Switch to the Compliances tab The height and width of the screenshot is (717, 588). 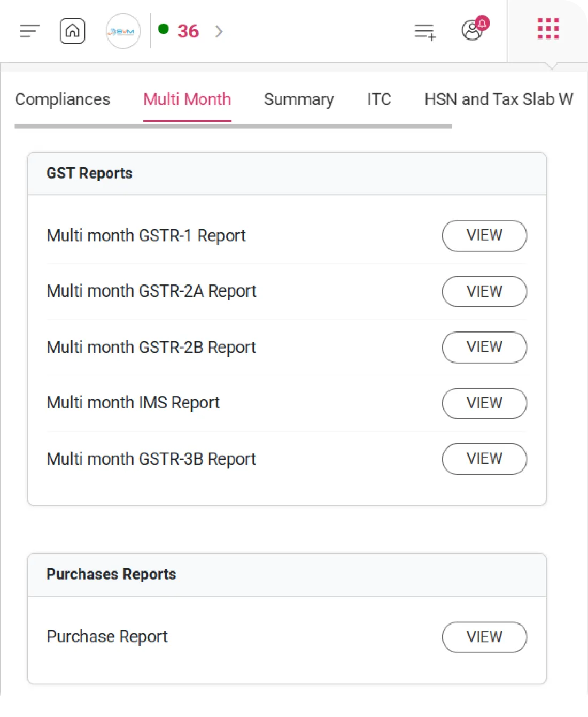pos(63,99)
